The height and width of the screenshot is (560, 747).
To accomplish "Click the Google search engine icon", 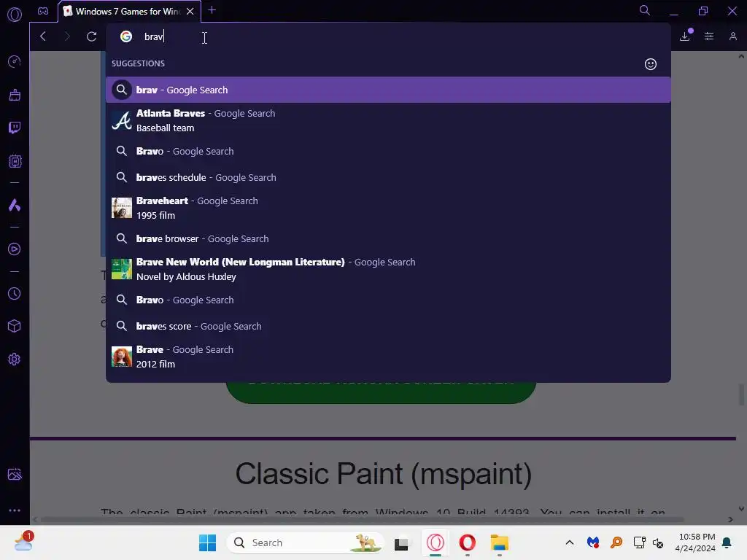I will [x=125, y=36].
